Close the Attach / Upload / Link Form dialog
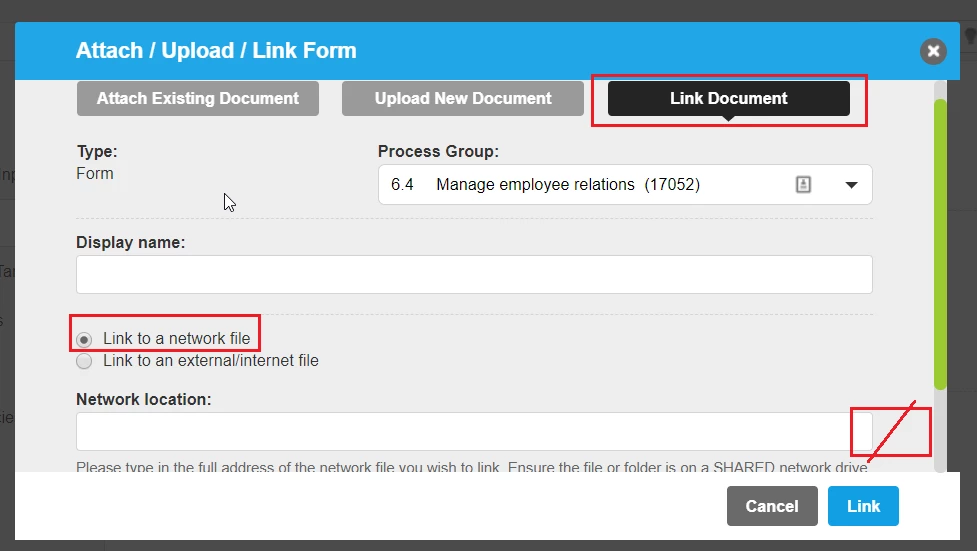The width and height of the screenshot is (977, 551). [933, 51]
